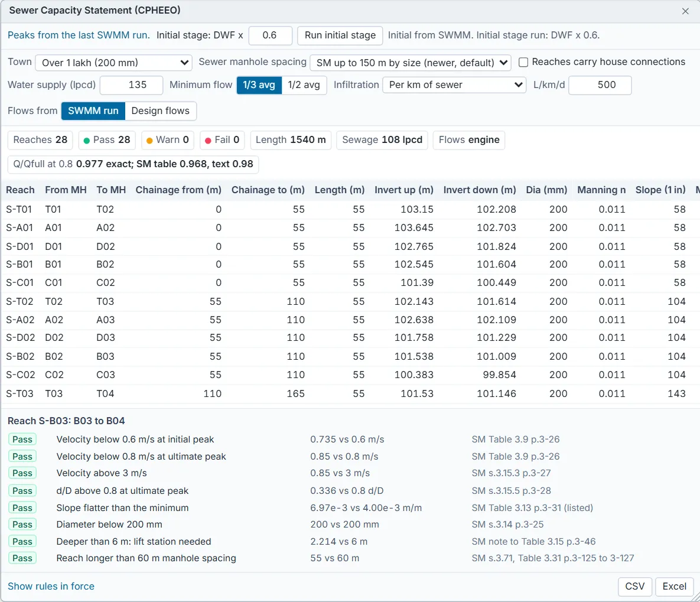Switch flows source to Design flows
The image size is (700, 602).
161,110
